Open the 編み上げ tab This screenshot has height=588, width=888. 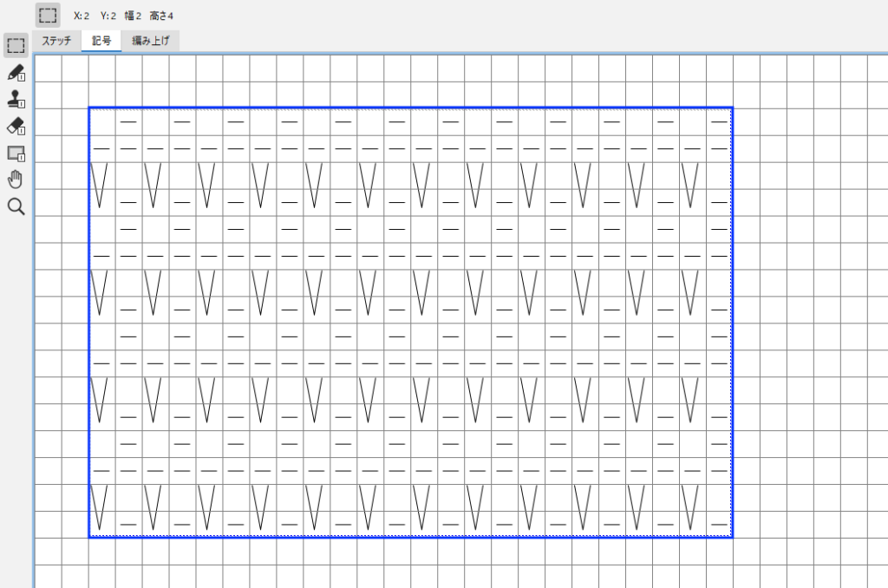(151, 41)
